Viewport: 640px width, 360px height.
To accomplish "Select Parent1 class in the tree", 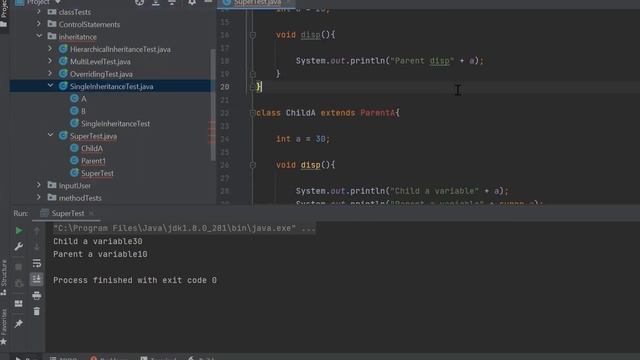I will (93, 161).
